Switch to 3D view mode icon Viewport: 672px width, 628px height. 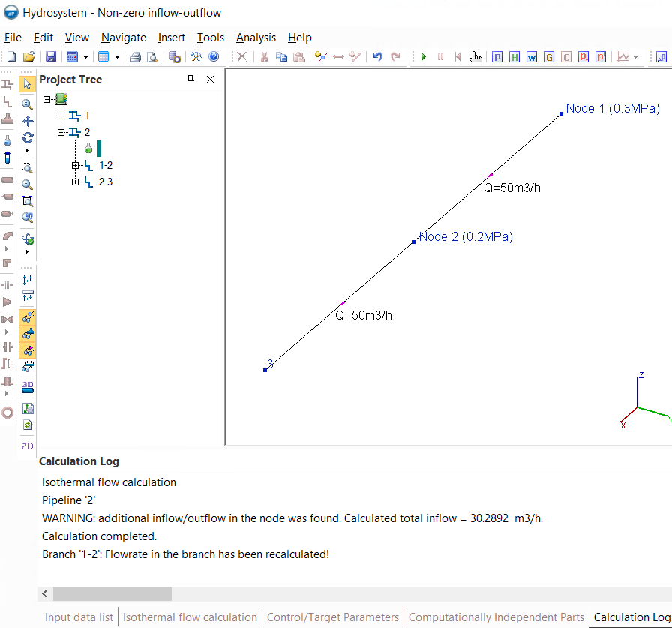28,387
